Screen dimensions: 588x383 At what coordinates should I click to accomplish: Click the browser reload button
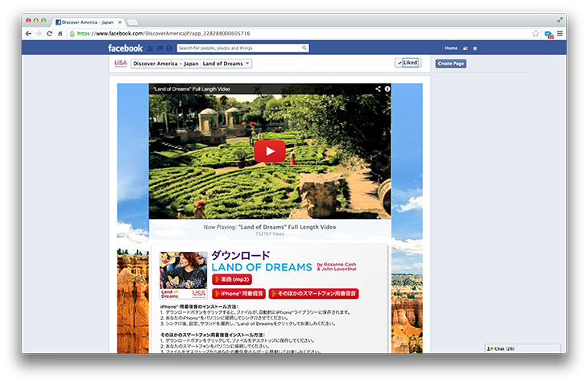49,34
